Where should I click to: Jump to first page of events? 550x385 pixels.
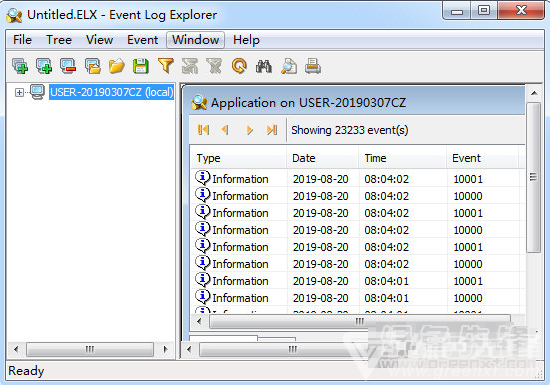[203, 130]
